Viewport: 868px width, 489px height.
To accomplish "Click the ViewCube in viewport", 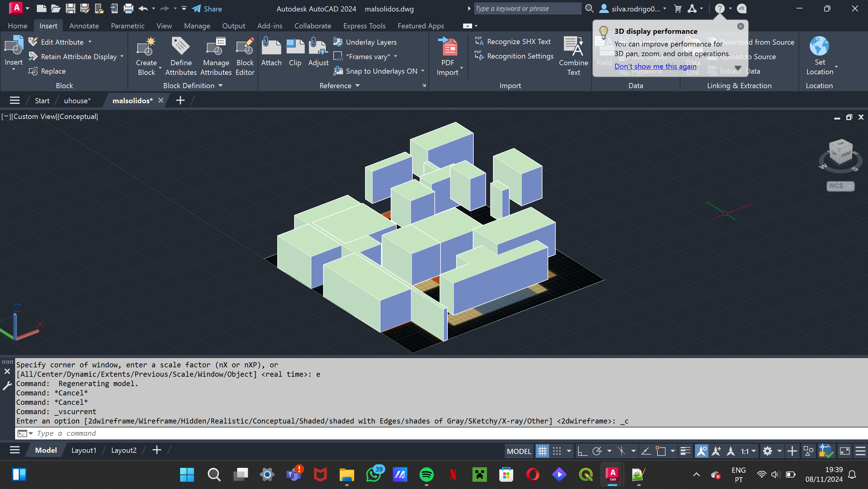I will point(840,152).
